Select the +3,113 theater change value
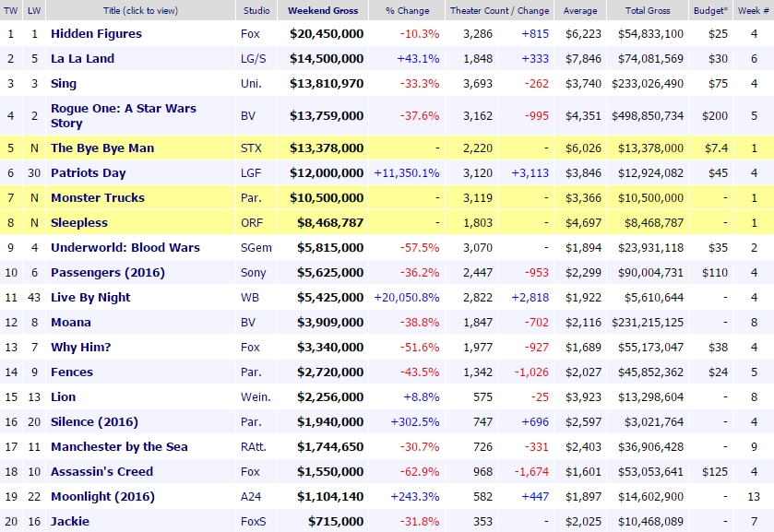Viewport: 774px width, 532px height. pyautogui.click(x=530, y=172)
